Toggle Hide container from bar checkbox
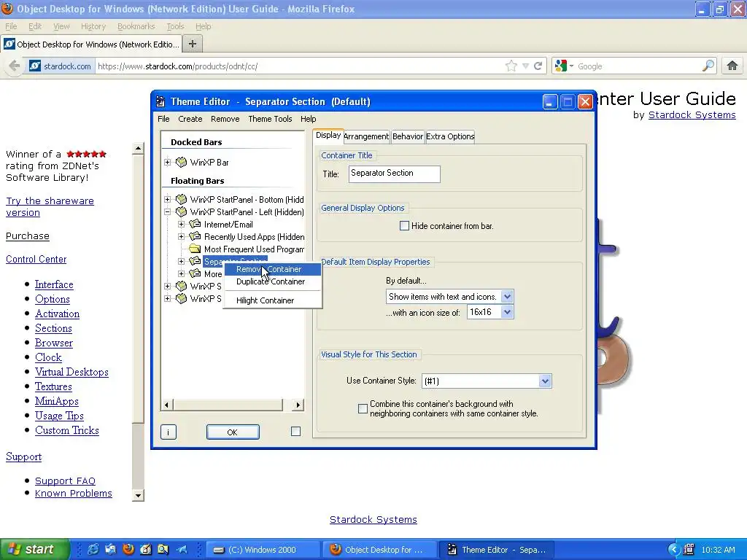Image resolution: width=747 pixels, height=560 pixels. coord(404,226)
